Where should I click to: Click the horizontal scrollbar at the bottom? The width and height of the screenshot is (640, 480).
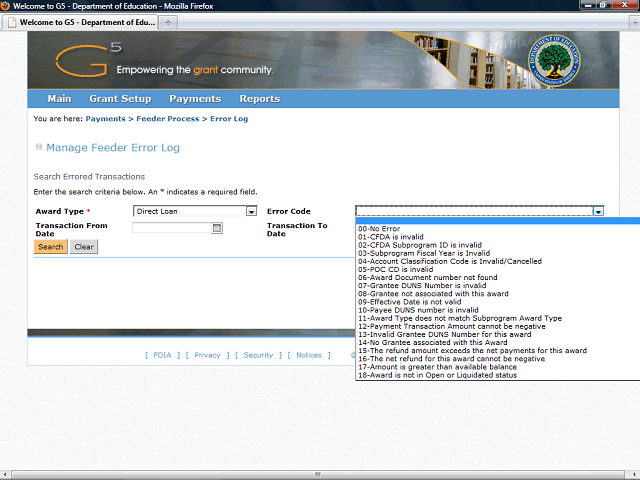[318, 474]
